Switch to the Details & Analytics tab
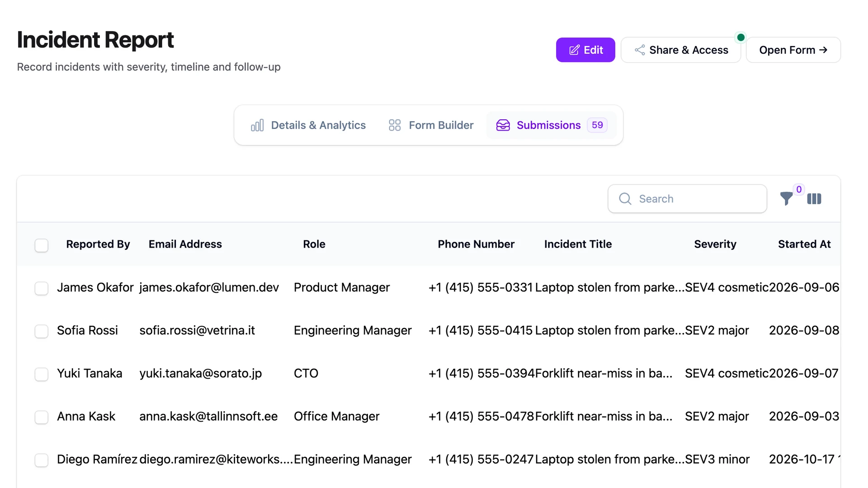The height and width of the screenshot is (488, 868). click(308, 125)
